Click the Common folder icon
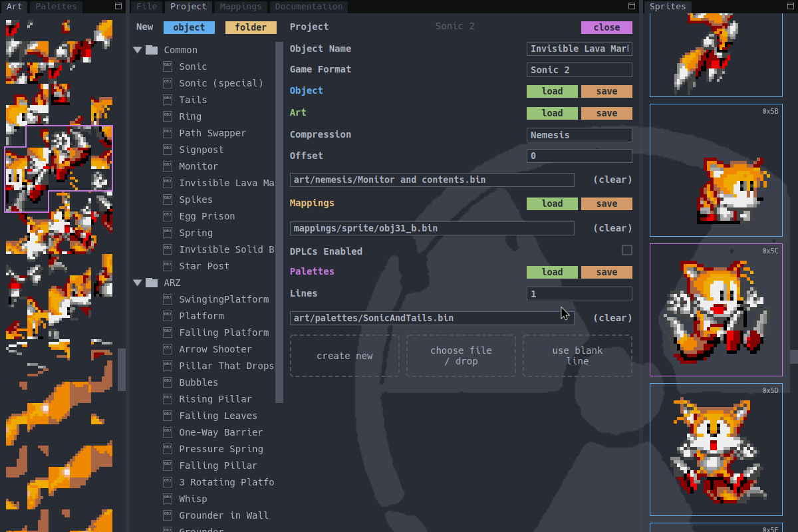 tap(152, 50)
